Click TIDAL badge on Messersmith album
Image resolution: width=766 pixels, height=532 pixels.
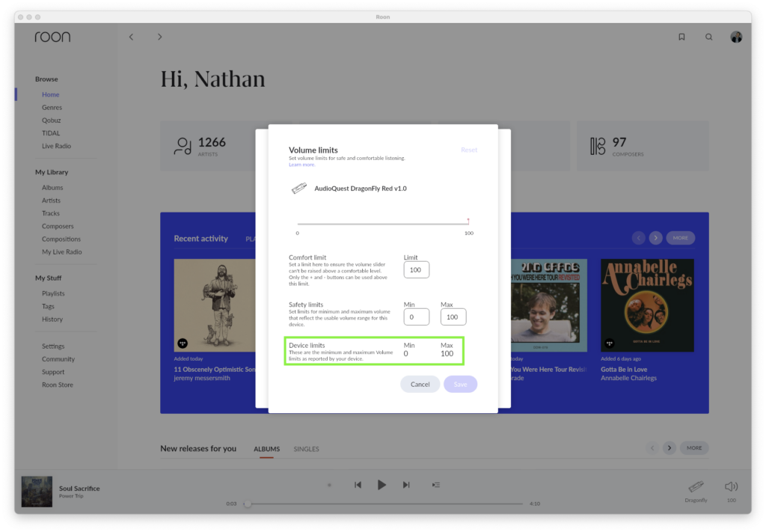(x=183, y=343)
